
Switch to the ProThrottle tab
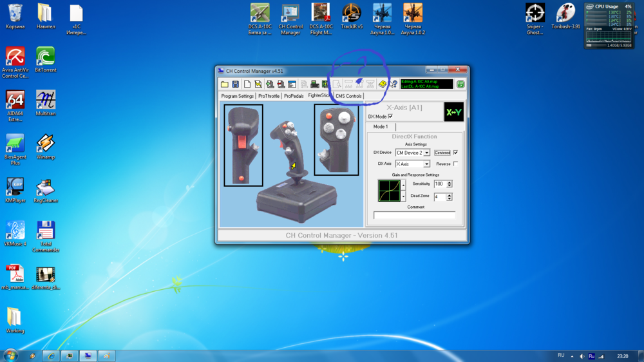pos(269,96)
